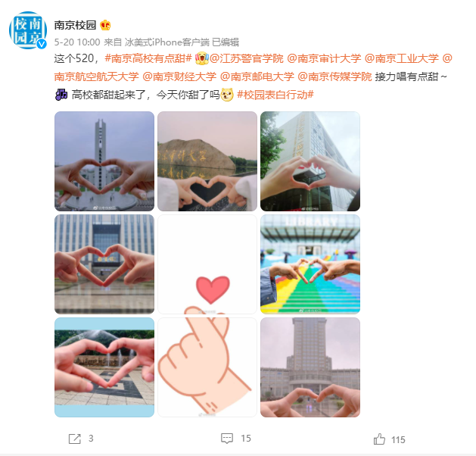Viewport: 476px width, 456px height.
Task: Open the stone inscription heart photo
Action: tap(207, 161)
